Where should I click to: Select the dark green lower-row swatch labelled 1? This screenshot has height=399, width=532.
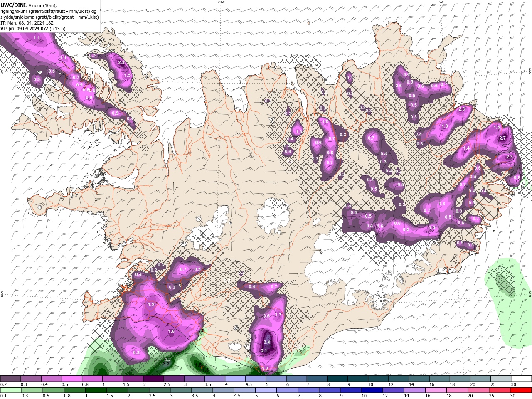click(96, 390)
